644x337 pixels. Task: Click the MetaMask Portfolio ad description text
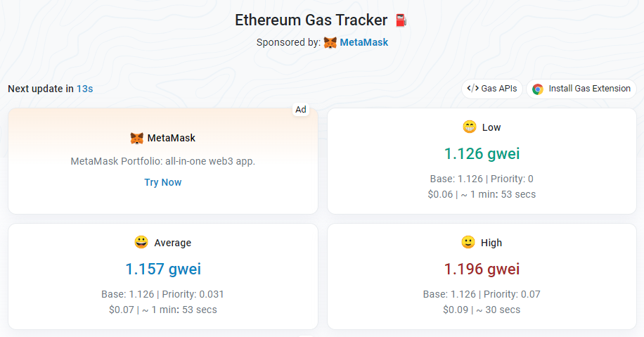163,161
